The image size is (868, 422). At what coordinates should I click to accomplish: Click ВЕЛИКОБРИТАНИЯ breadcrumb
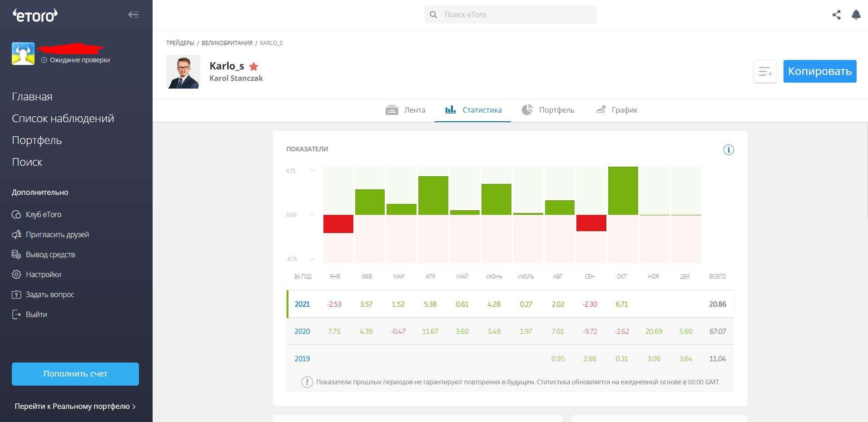point(227,43)
